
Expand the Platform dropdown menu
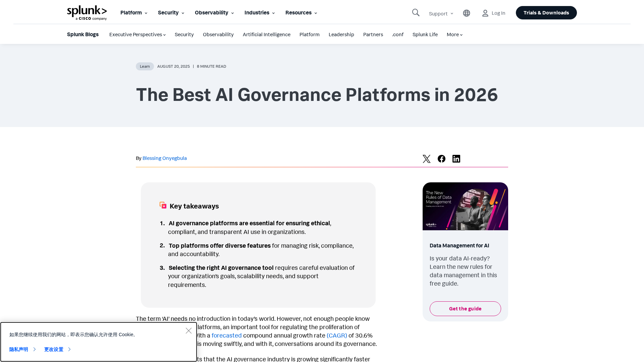[x=133, y=13]
